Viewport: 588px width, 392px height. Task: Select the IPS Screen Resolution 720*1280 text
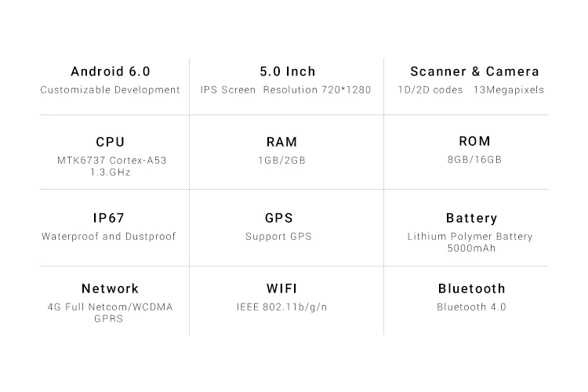[x=285, y=90]
